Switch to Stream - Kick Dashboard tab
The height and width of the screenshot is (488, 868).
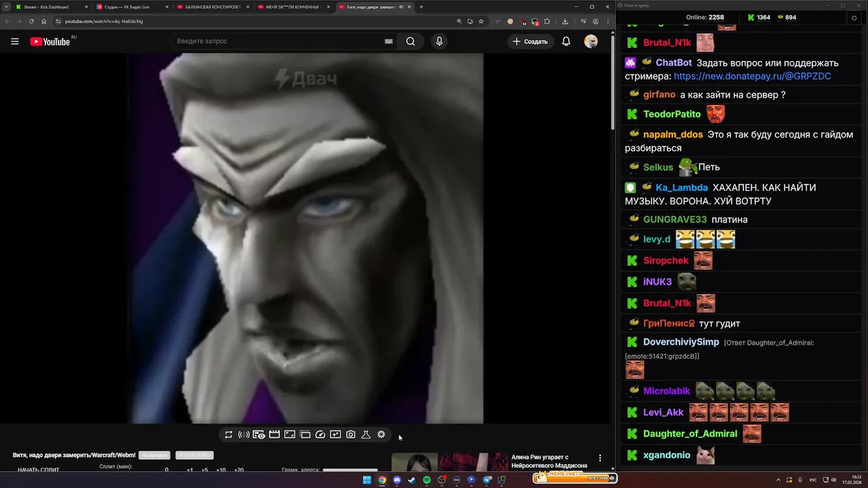pyautogui.click(x=51, y=7)
